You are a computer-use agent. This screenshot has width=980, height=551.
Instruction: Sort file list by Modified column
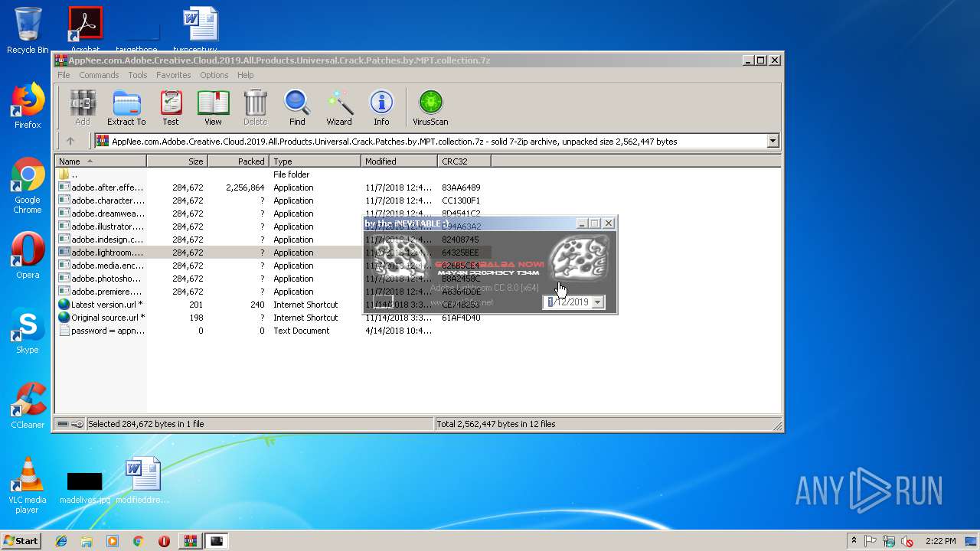pos(399,161)
